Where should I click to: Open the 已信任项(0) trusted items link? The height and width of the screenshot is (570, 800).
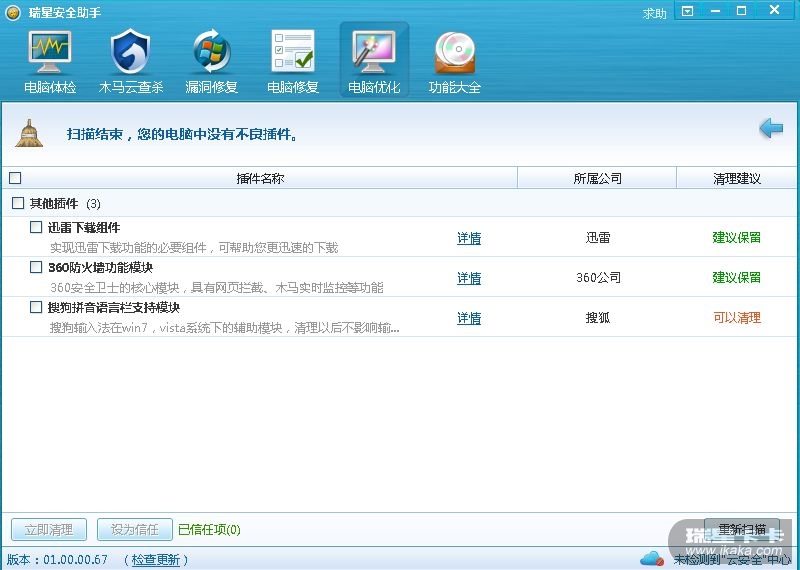209,530
